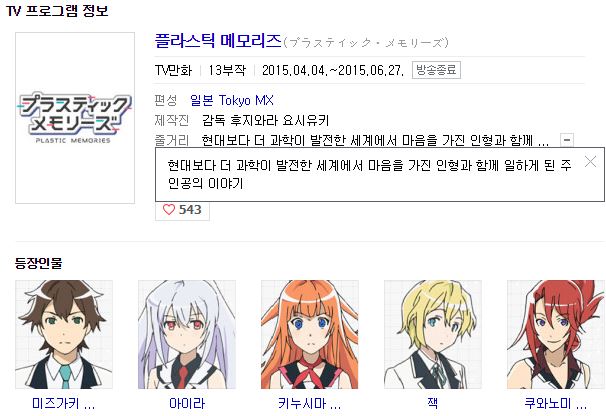Click the 543 like count button

182,211
